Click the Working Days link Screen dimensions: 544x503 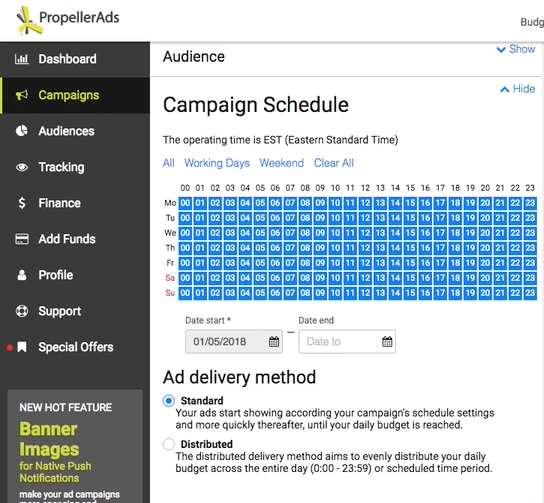pyautogui.click(x=217, y=163)
